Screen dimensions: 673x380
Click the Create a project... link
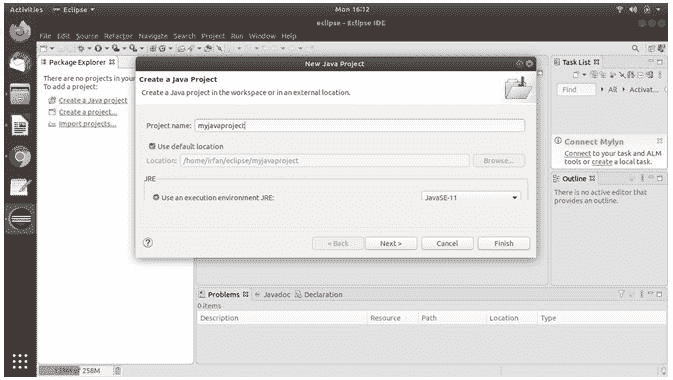(x=88, y=112)
